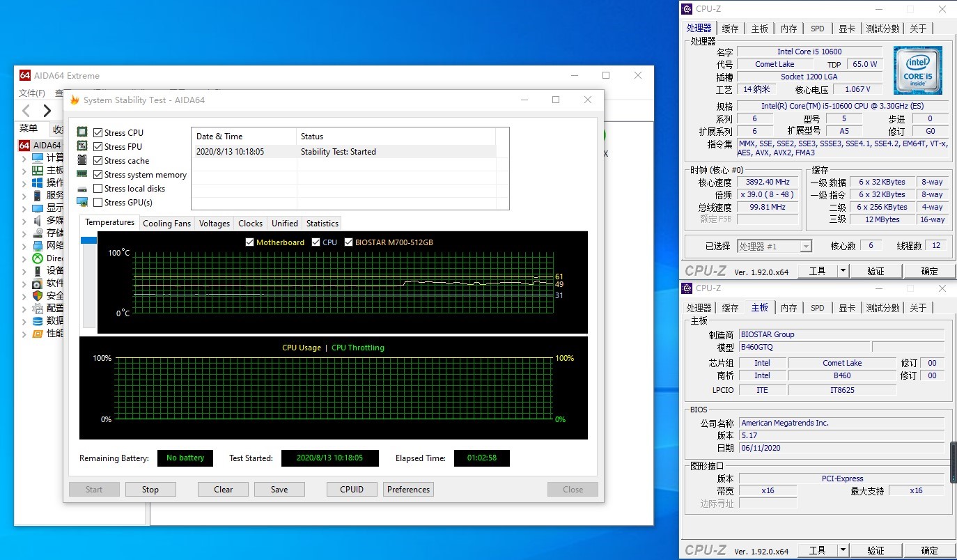The width and height of the screenshot is (957, 560).
Task: Click the AIDA64 back navigation arrow
Action: pyautogui.click(x=26, y=111)
